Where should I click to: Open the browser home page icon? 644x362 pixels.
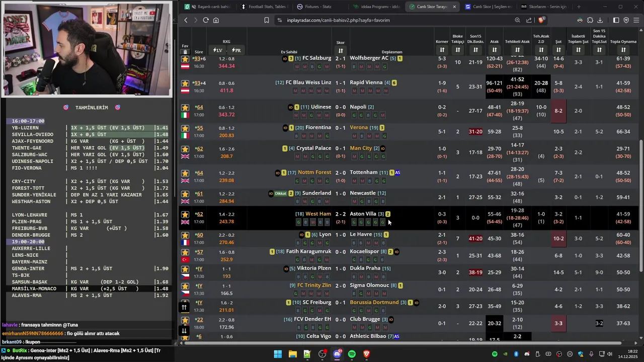coord(216,20)
